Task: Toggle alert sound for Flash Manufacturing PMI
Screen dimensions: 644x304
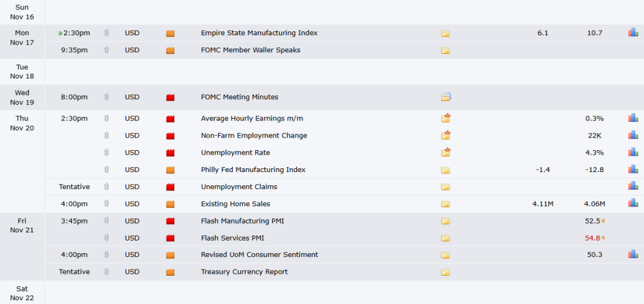Action: coord(107,221)
